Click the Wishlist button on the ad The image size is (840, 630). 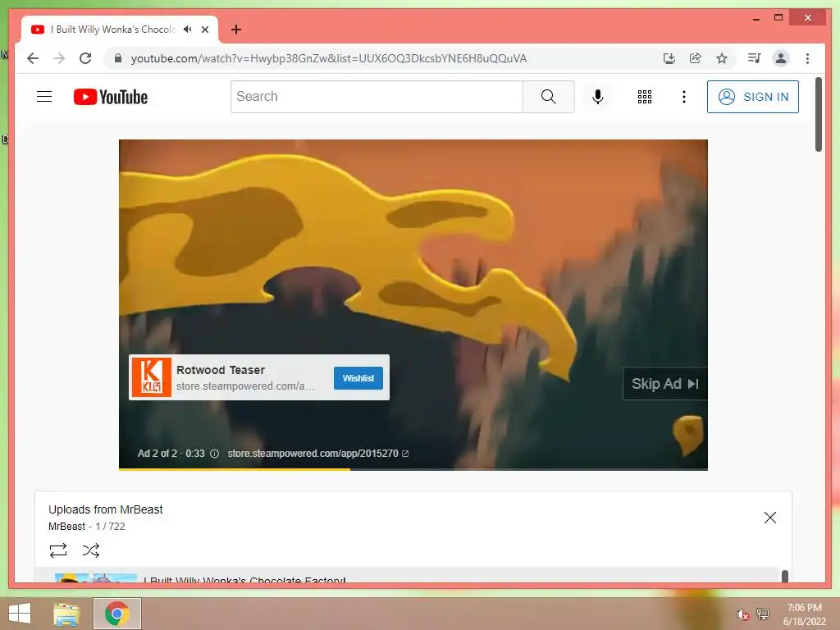[358, 378]
